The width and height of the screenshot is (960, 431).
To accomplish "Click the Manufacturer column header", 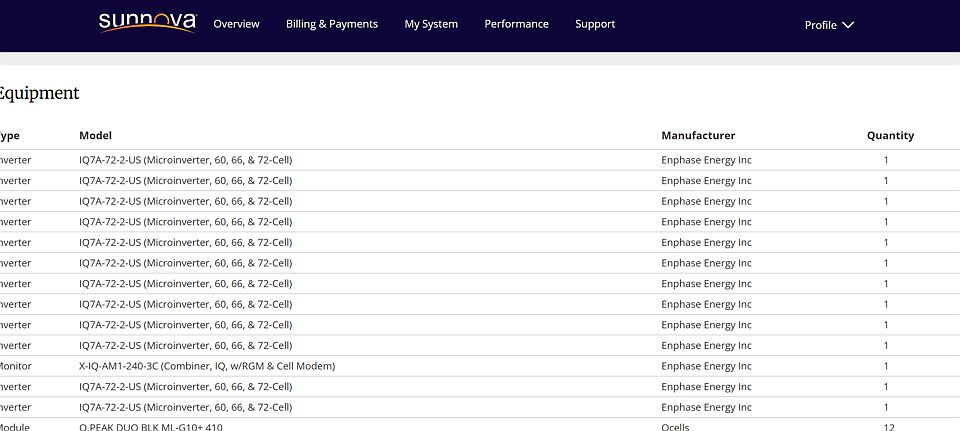I will pos(698,135).
